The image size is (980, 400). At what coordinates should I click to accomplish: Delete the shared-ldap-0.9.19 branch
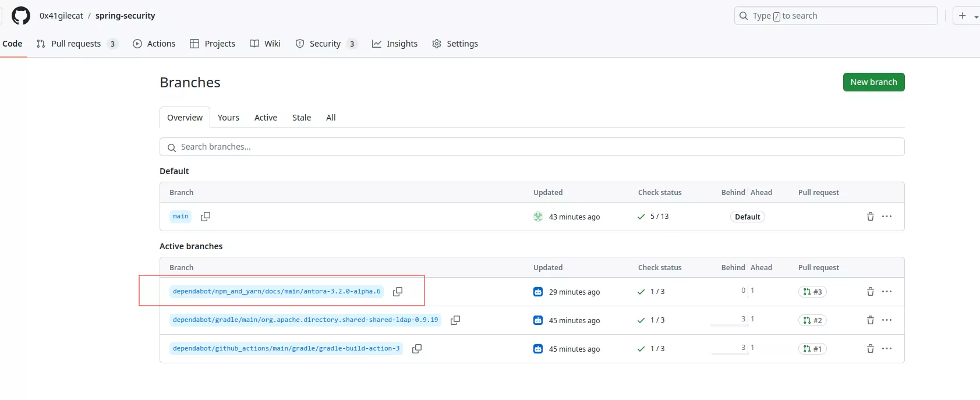pos(871,320)
